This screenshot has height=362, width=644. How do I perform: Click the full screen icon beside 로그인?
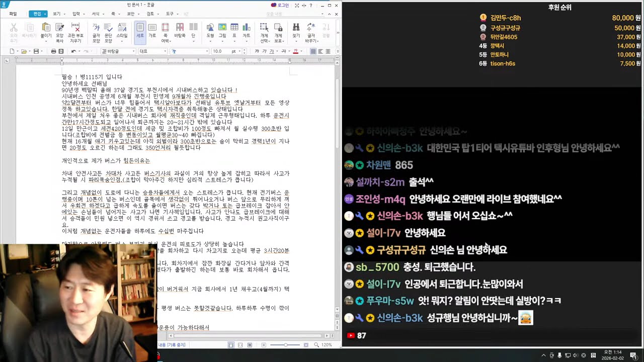click(x=297, y=6)
